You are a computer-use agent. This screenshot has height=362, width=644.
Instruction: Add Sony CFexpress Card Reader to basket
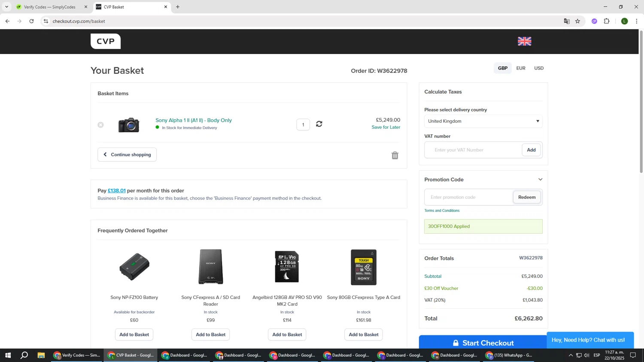coord(211,335)
